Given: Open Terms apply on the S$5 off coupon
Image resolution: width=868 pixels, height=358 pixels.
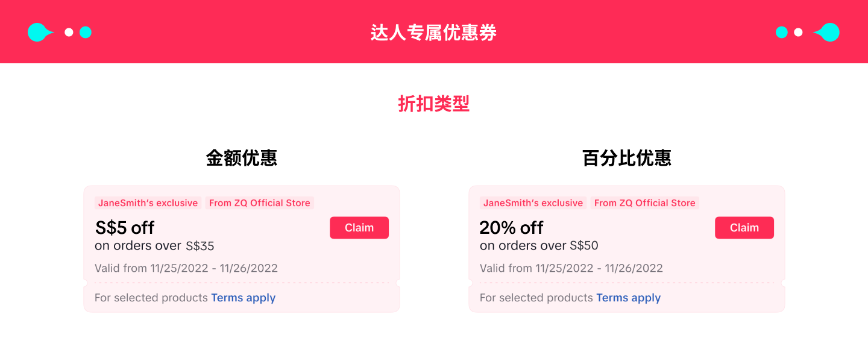Looking at the screenshot, I should [x=243, y=298].
